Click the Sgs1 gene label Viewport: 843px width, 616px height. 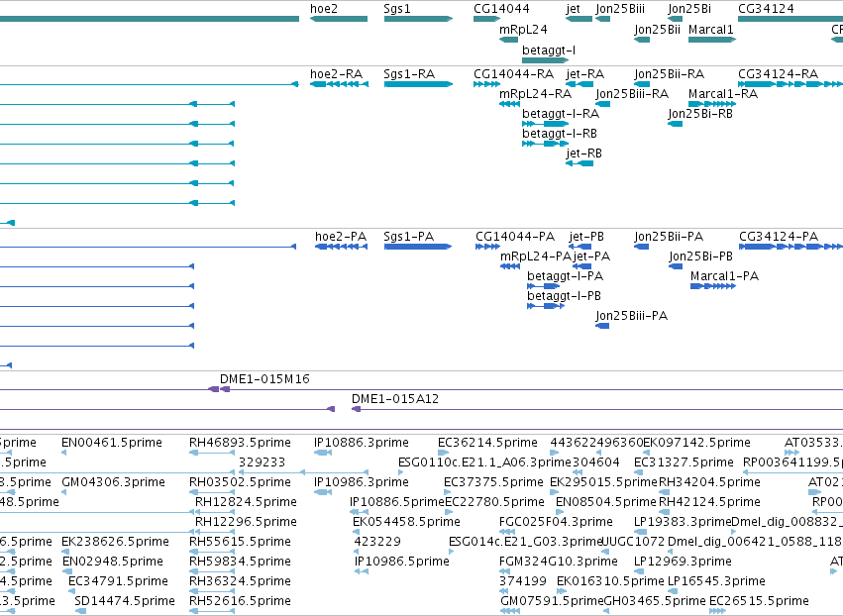(x=397, y=9)
